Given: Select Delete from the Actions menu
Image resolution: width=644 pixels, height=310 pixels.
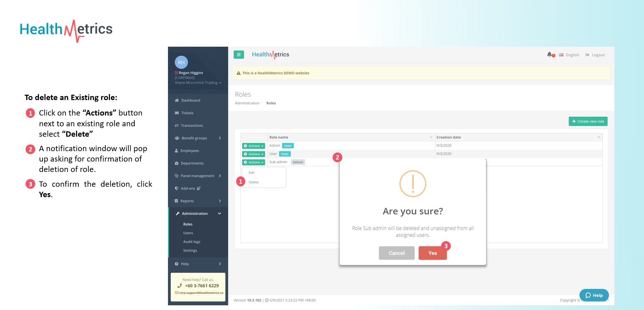Looking at the screenshot, I should (254, 182).
